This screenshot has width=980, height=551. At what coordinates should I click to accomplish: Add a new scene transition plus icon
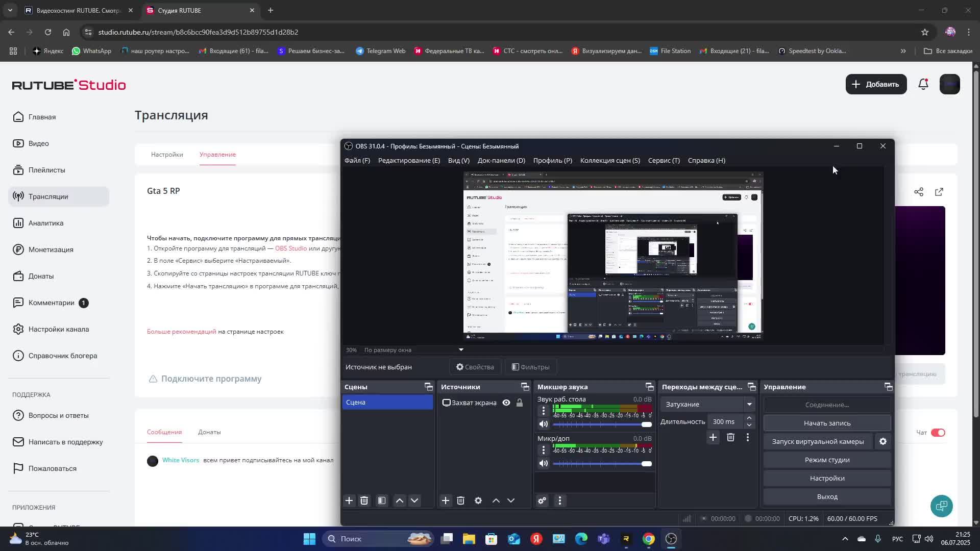point(713,437)
